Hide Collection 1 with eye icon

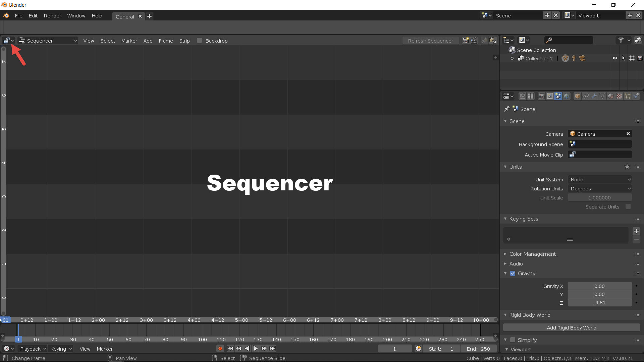[615, 58]
